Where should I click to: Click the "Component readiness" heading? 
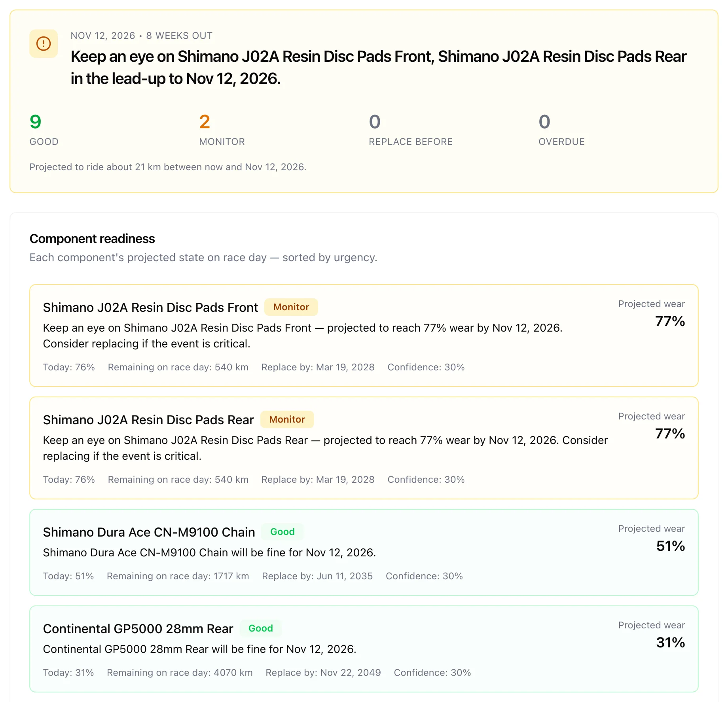pos(92,239)
